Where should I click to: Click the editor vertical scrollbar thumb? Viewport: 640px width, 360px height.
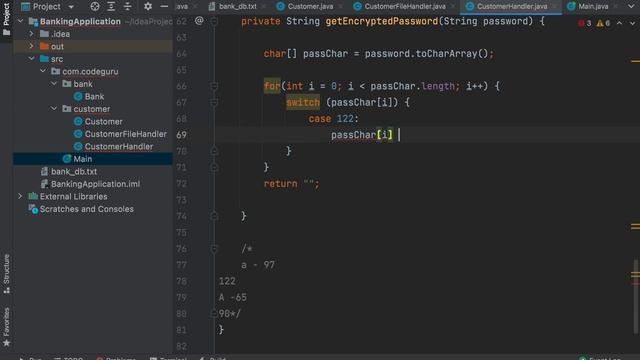tap(635, 297)
